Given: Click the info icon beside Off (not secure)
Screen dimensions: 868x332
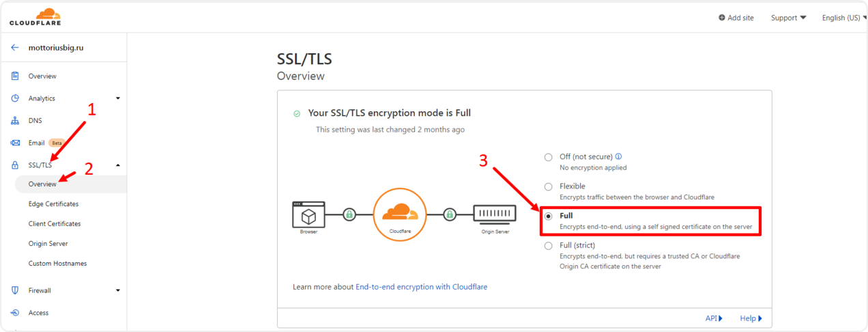Looking at the screenshot, I should [x=618, y=156].
